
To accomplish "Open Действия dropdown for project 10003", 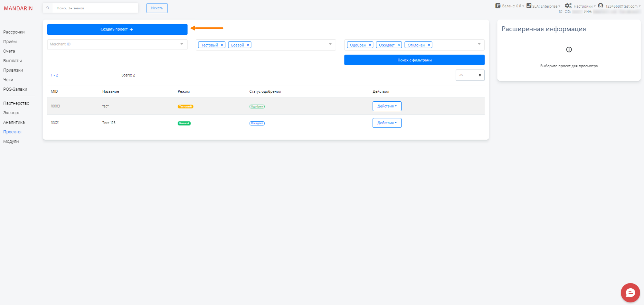I will (387, 106).
